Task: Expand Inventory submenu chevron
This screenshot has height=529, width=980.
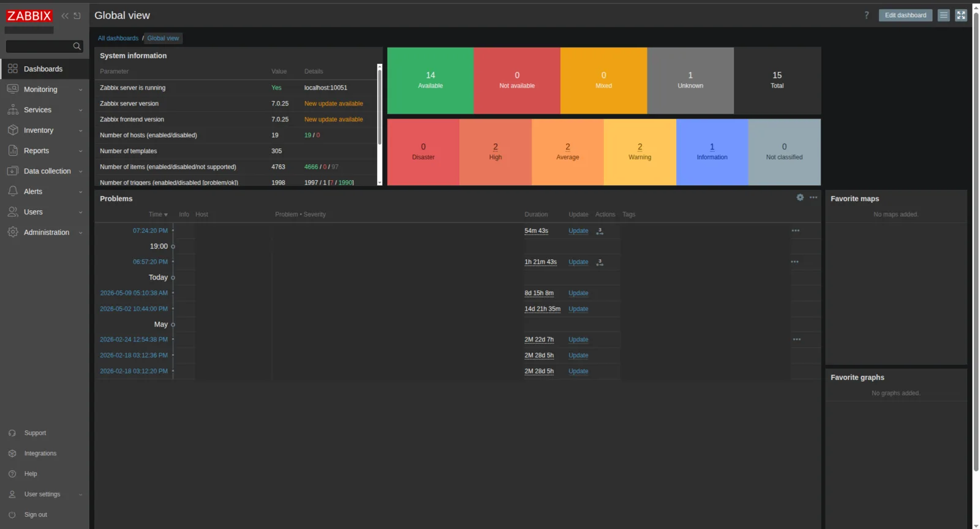Action: tap(80, 131)
